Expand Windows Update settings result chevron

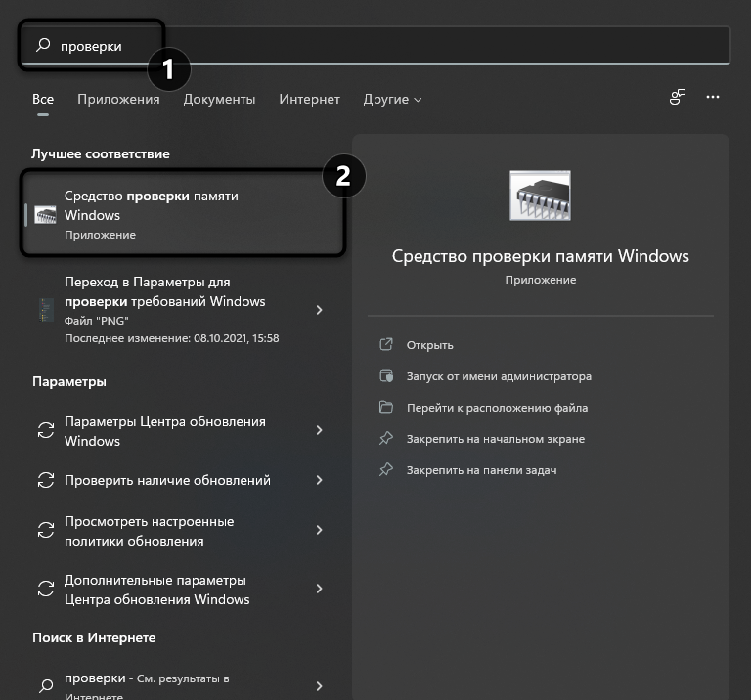[x=320, y=431]
